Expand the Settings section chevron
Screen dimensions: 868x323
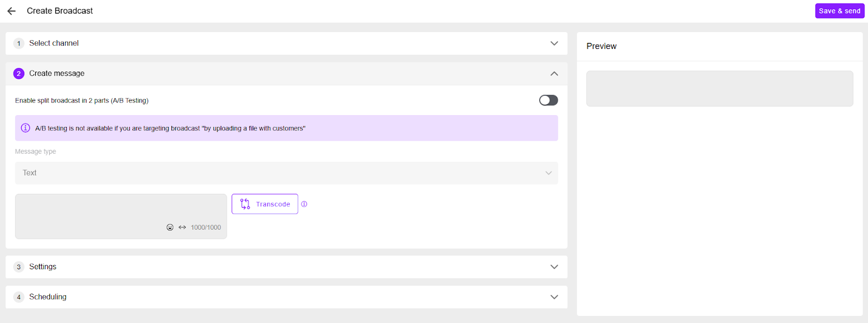pos(554,267)
